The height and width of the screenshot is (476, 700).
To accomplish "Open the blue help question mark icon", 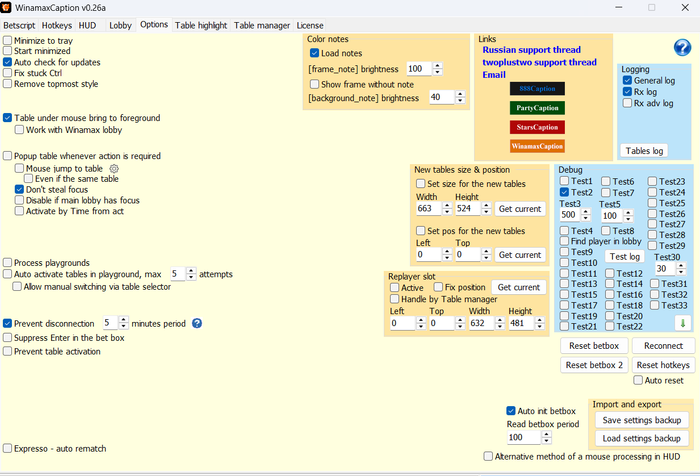I will [x=682, y=47].
